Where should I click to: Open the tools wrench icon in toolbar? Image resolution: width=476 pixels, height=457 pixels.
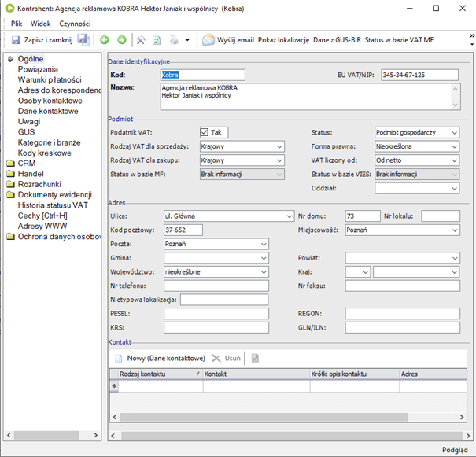(141, 40)
